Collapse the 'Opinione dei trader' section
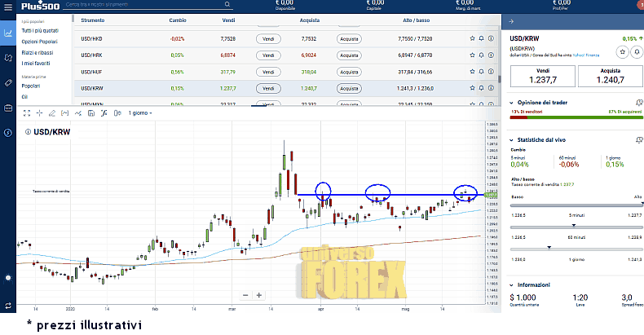 pyautogui.click(x=510, y=102)
